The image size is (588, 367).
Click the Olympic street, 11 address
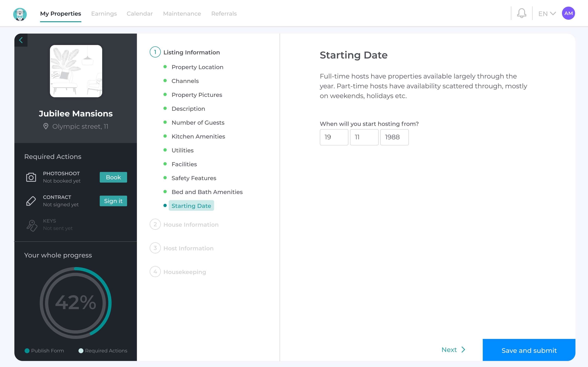[80, 126]
